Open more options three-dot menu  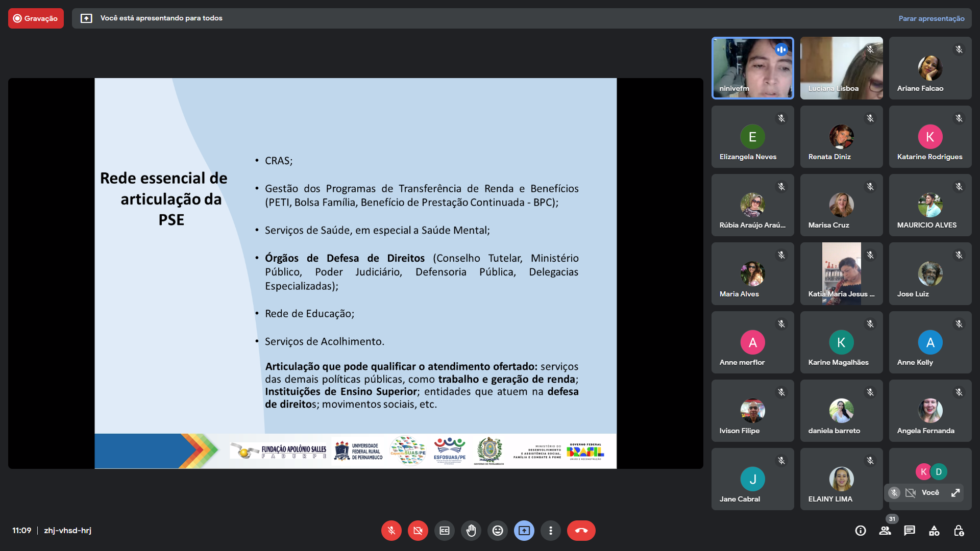pos(550,531)
